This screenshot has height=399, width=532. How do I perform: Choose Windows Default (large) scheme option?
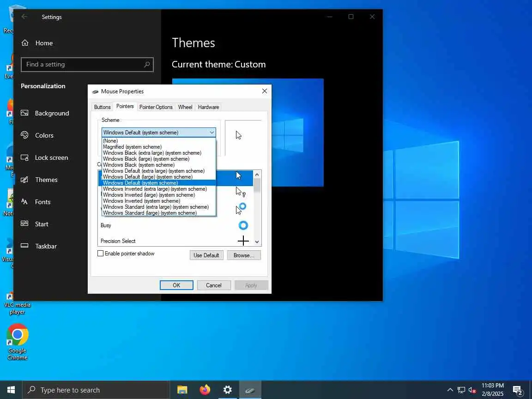coord(159,177)
